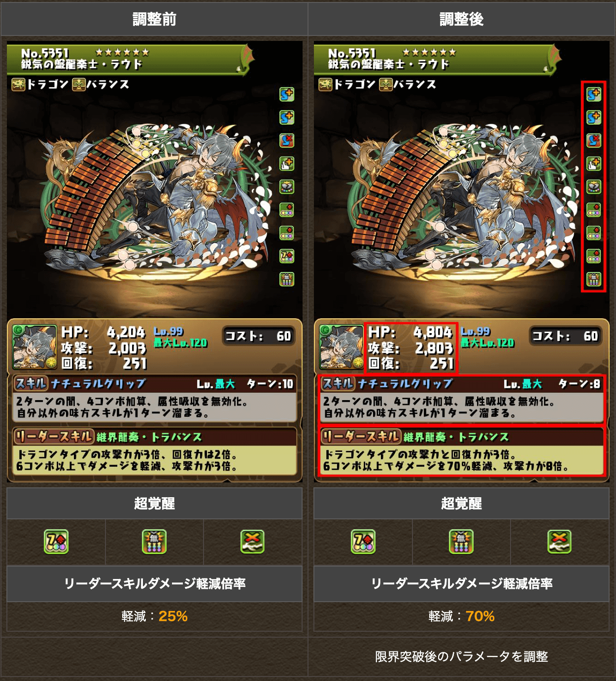Click the finger-plus time extend awakening under 調整前
The width and height of the screenshot is (616, 681).
(287, 163)
